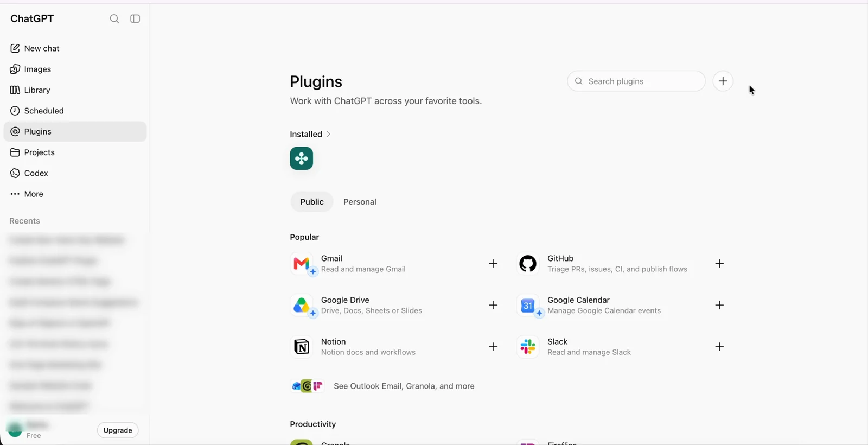This screenshot has width=868, height=445.
Task: Expand the Installed plugins chevron
Action: click(328, 134)
